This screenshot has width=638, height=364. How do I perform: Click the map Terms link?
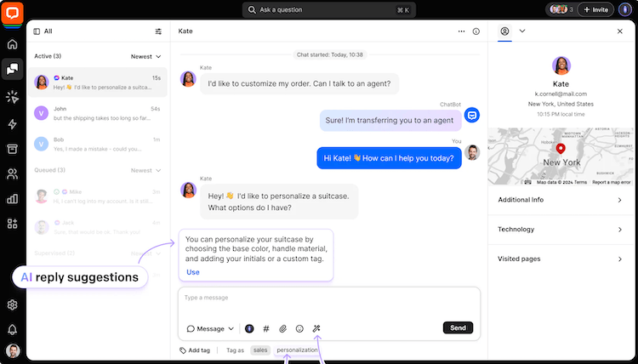tap(581, 182)
